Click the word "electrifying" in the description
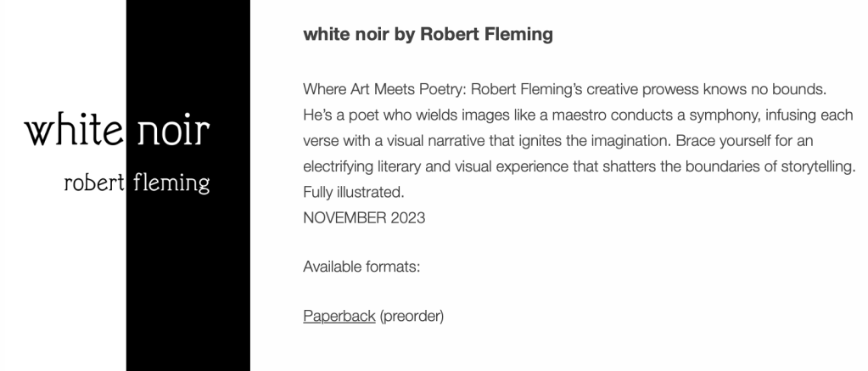 click(x=339, y=166)
